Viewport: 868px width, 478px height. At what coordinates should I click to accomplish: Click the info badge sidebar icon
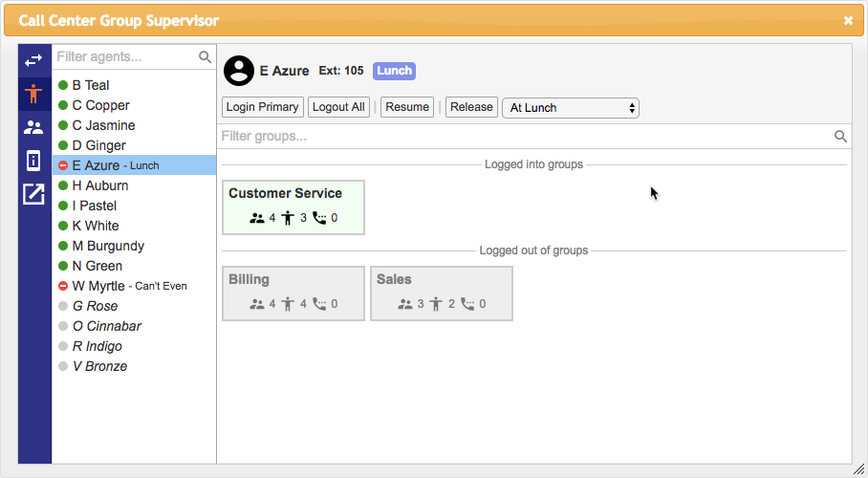33,161
